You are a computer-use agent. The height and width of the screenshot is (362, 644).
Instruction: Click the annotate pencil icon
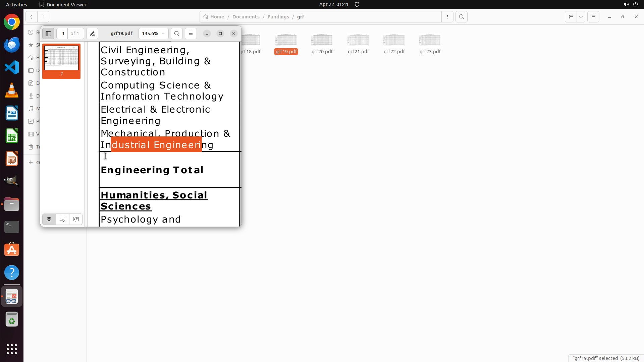92,34
